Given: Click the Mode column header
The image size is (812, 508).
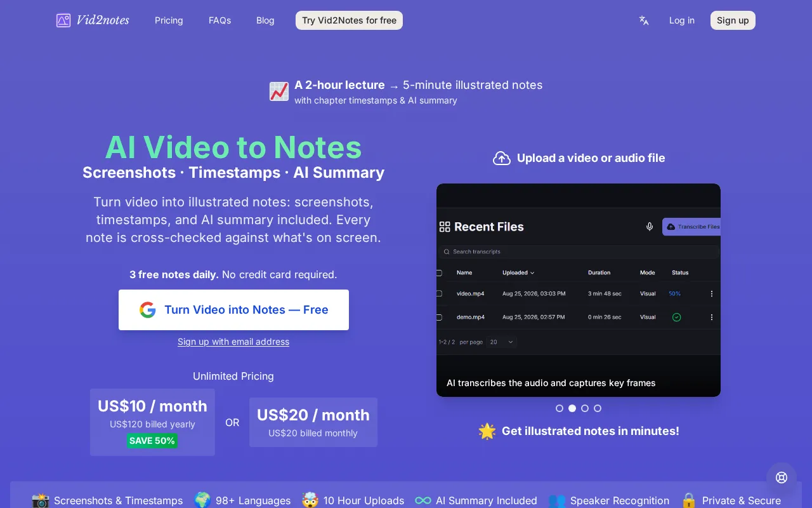Looking at the screenshot, I should [x=648, y=273].
